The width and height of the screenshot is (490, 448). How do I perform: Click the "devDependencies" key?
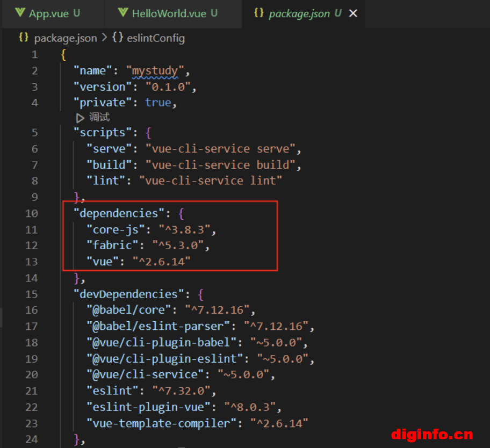(129, 294)
